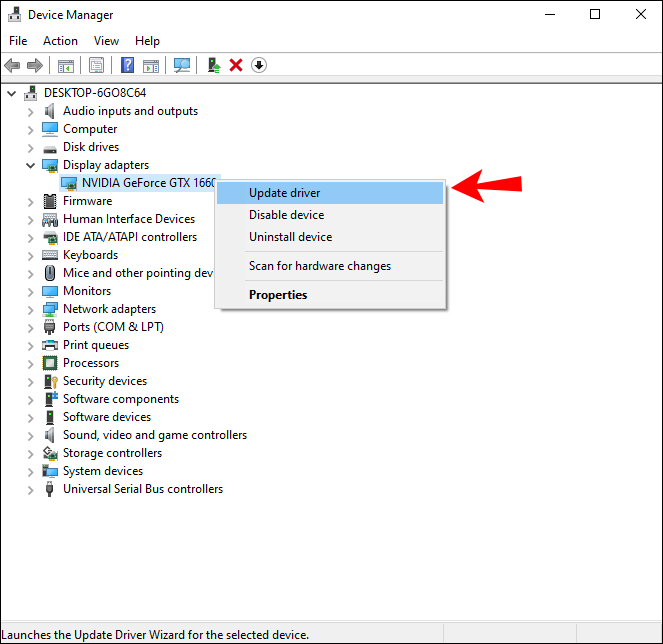Click the NVIDIA GeForce GTX device icon

coord(69,184)
